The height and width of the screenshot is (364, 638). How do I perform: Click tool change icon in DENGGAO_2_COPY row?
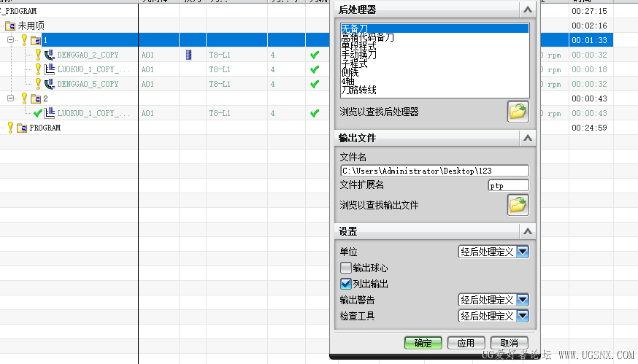click(188, 55)
